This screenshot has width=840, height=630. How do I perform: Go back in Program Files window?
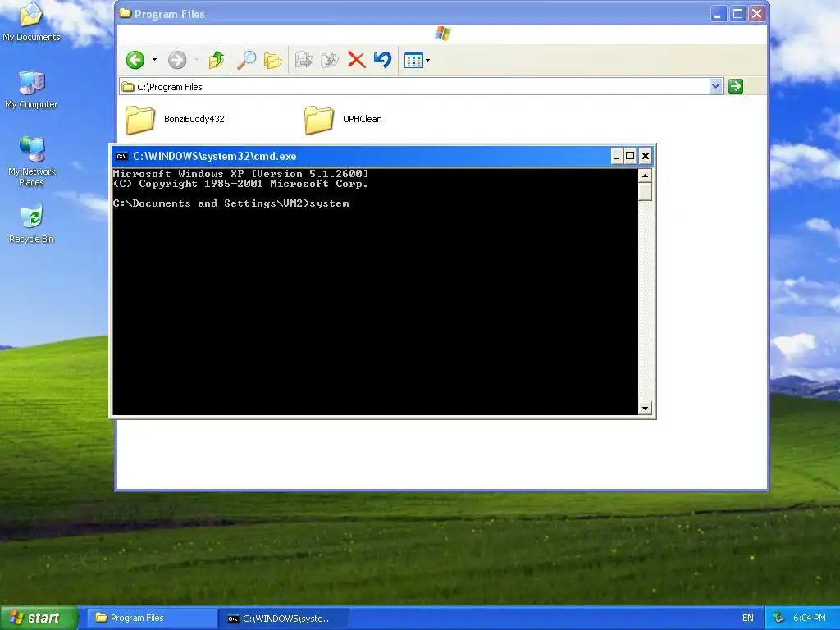[135, 60]
